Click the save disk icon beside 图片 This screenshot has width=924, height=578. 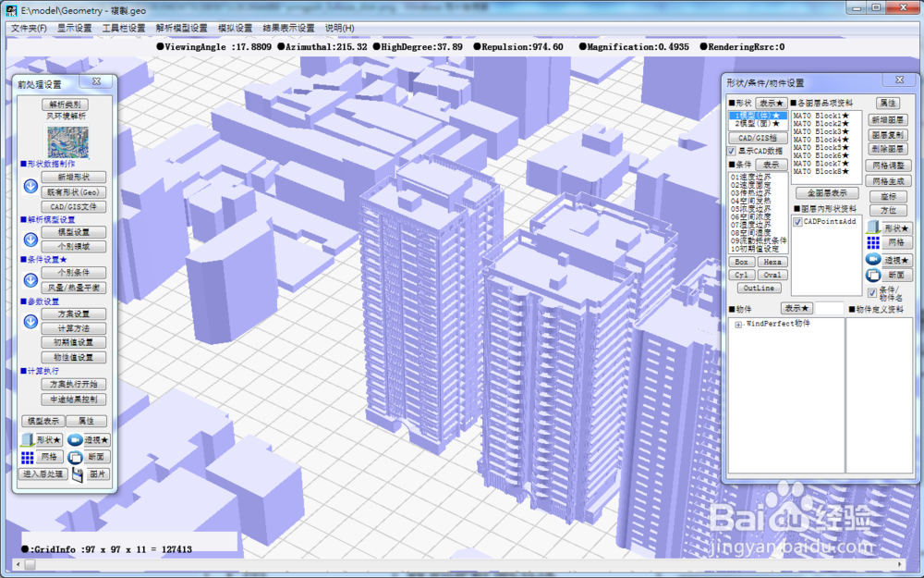pos(78,474)
